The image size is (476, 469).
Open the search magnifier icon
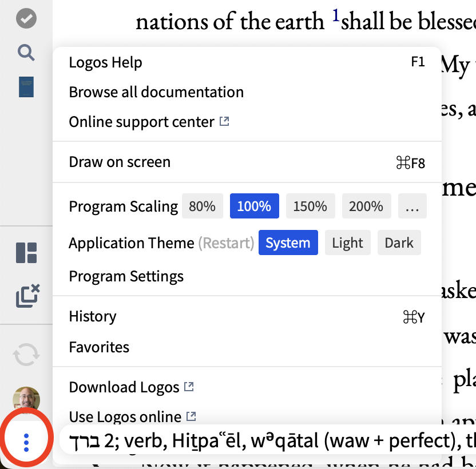(x=26, y=53)
